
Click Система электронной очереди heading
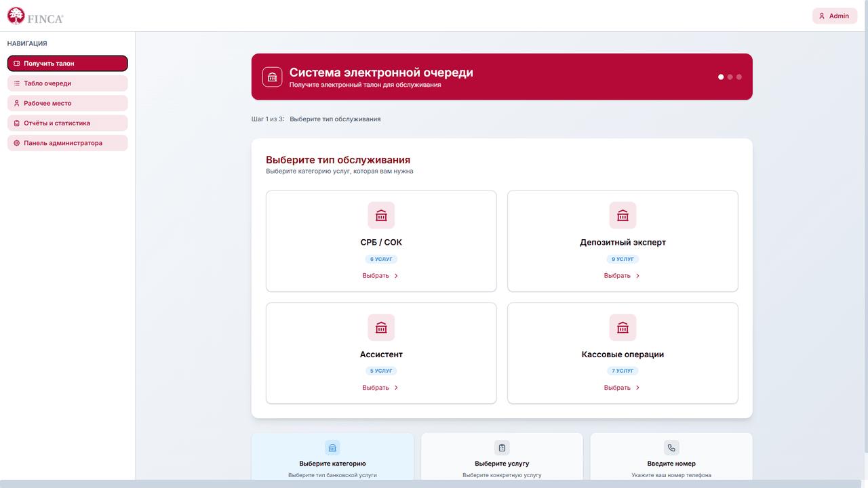(x=381, y=73)
